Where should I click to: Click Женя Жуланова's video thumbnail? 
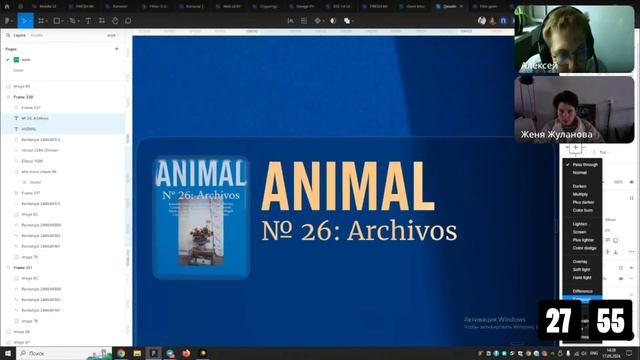(x=574, y=109)
